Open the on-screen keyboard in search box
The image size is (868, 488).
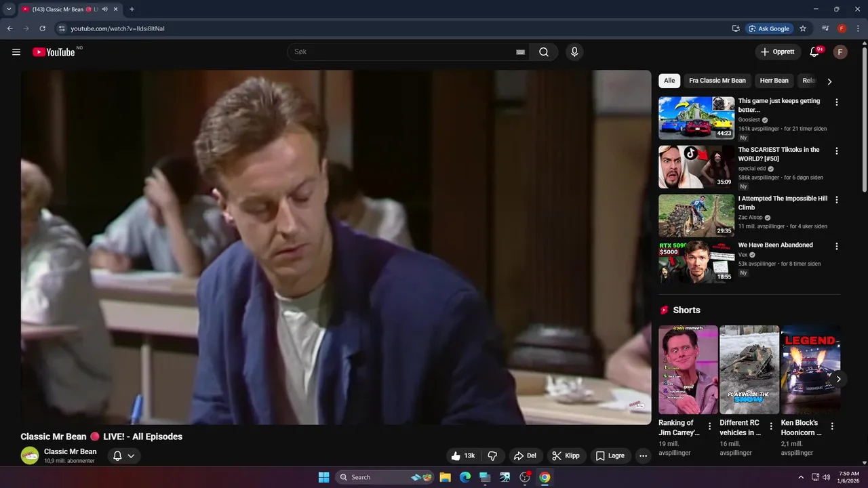(x=520, y=52)
